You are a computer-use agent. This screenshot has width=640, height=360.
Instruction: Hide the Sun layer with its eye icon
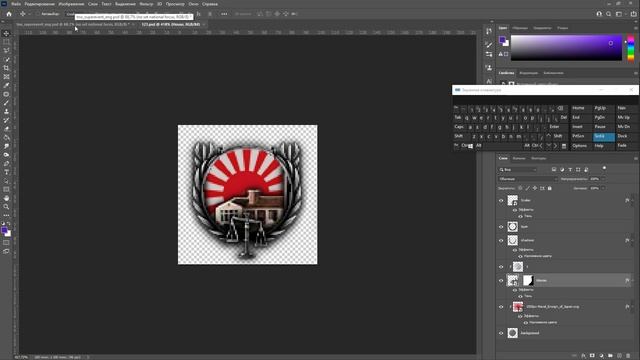pos(501,227)
